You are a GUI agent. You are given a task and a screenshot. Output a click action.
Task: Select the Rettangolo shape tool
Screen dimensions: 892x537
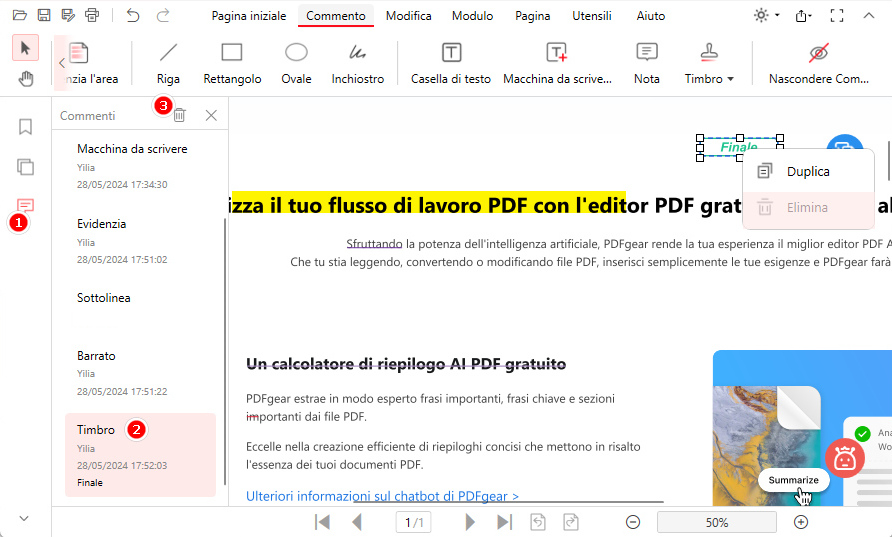(232, 64)
